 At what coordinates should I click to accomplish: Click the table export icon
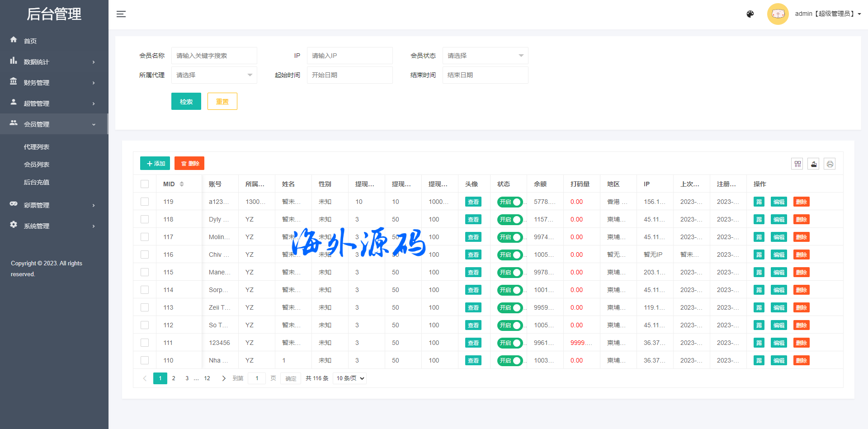[x=813, y=164]
